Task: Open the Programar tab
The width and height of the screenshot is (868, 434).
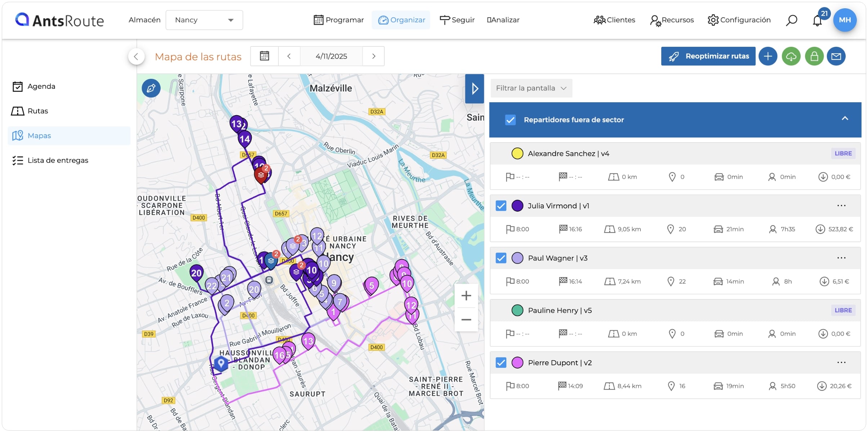Action: [x=339, y=20]
